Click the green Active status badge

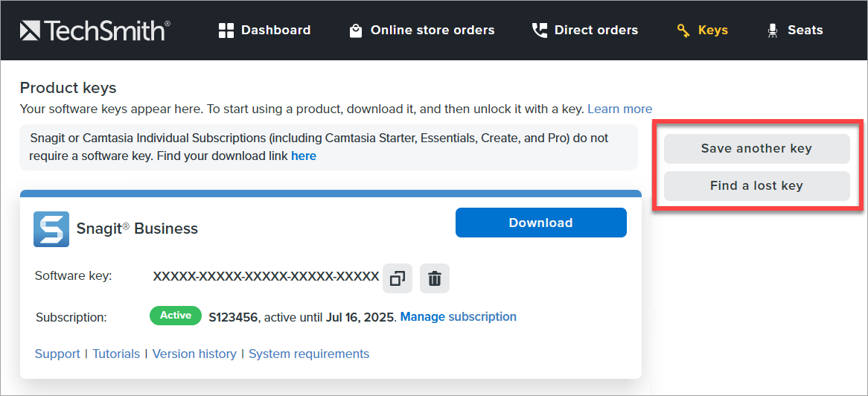(x=176, y=316)
